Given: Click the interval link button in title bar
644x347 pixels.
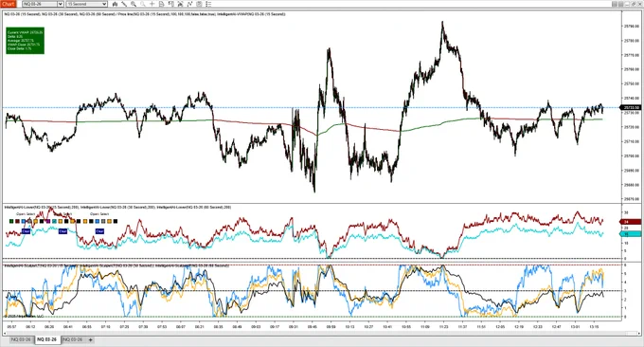Looking at the screenshot, I should [621, 4].
